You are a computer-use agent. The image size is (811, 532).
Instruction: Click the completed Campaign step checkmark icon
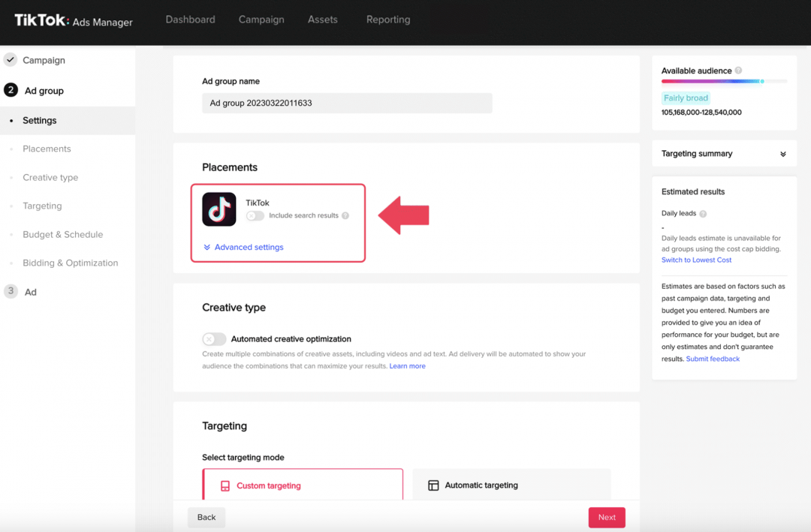[11, 59]
